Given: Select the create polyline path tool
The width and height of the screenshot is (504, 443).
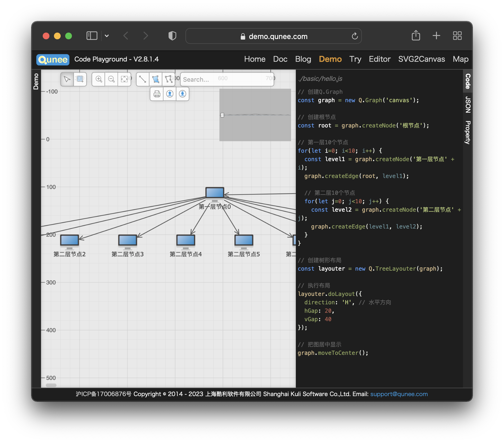Looking at the screenshot, I should pos(169,79).
